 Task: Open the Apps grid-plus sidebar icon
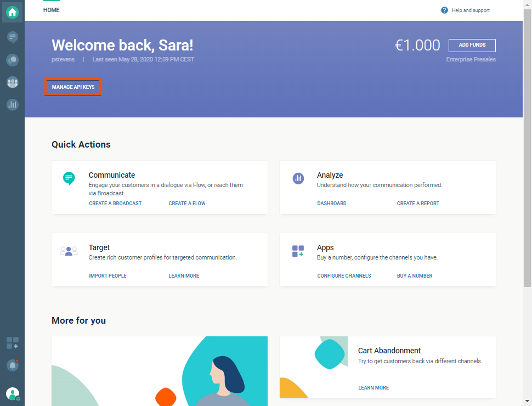(12, 343)
